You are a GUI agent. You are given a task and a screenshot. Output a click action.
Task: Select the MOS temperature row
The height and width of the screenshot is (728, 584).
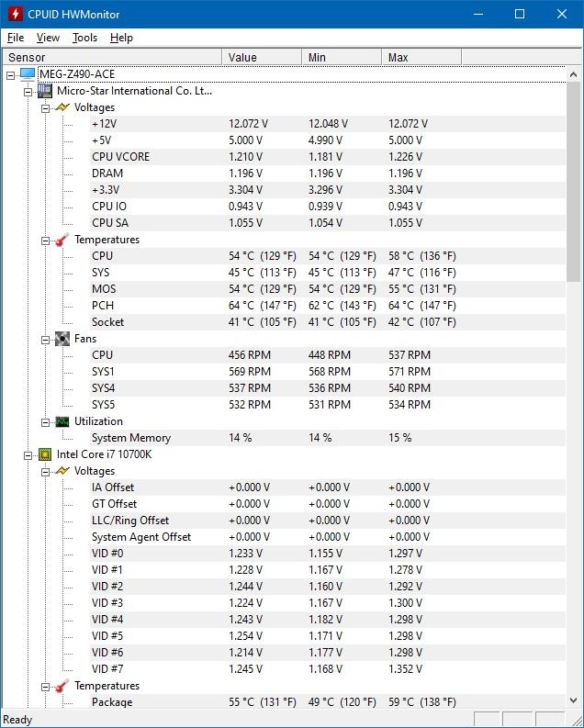[328, 289]
